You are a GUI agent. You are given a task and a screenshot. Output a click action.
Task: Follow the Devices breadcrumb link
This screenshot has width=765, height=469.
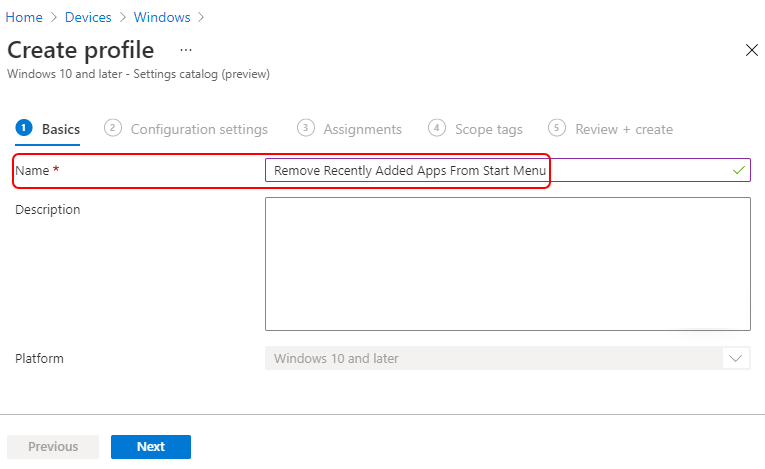[x=88, y=18]
